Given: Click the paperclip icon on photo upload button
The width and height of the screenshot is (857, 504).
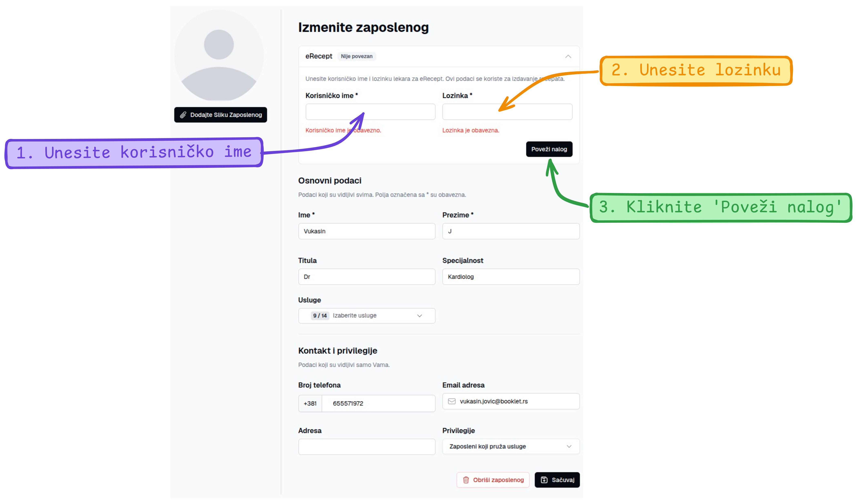Looking at the screenshot, I should 183,115.
